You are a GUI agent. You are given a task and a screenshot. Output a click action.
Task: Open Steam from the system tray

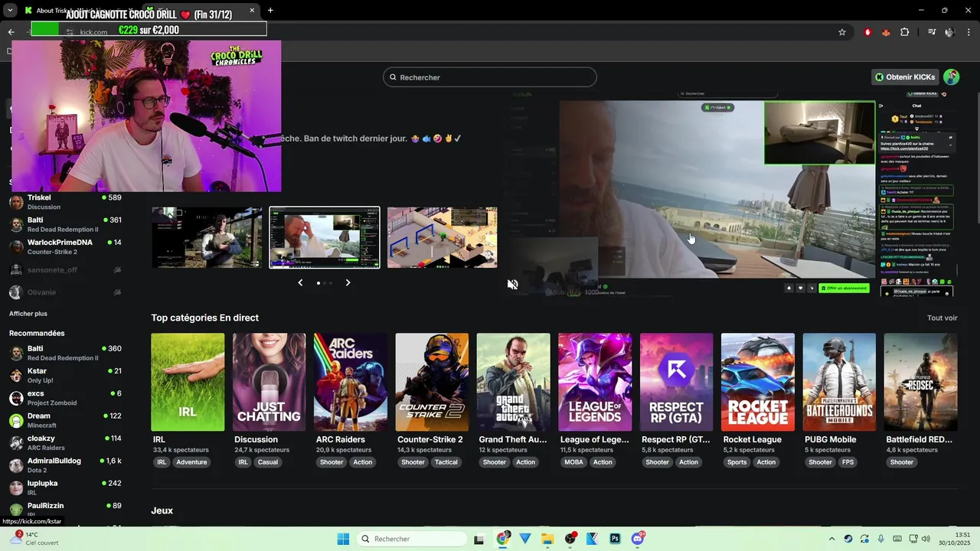(x=848, y=539)
